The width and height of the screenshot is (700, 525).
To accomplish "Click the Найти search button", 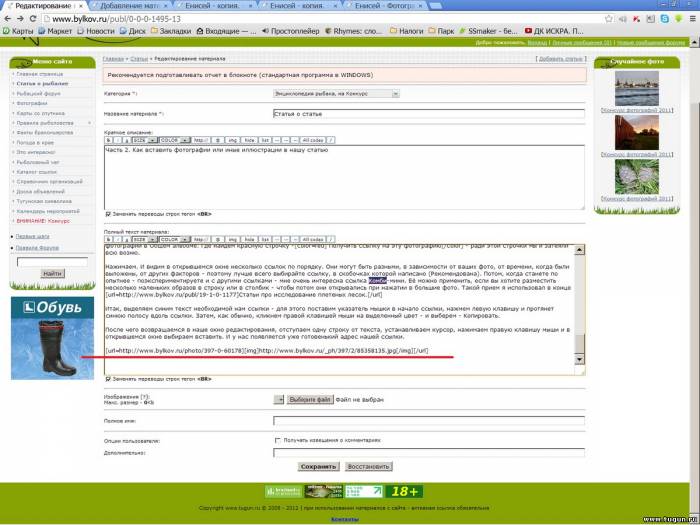I will (x=52, y=273).
